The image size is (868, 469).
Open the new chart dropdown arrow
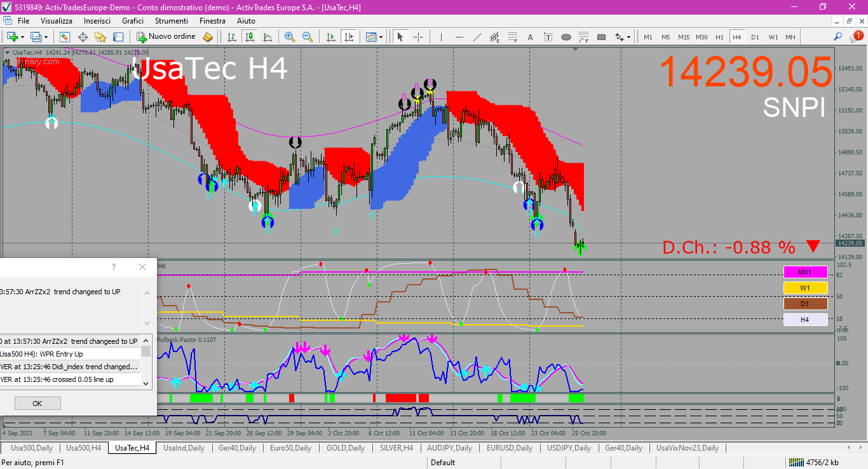(22, 37)
